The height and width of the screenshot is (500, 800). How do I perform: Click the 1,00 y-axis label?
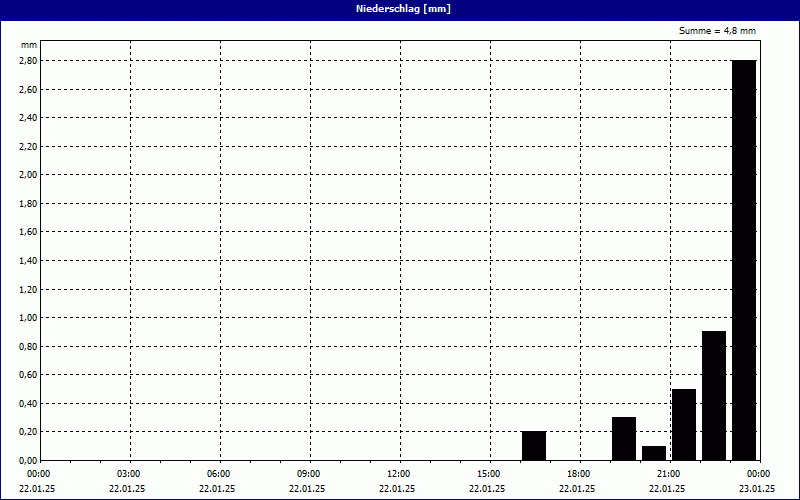(29, 318)
